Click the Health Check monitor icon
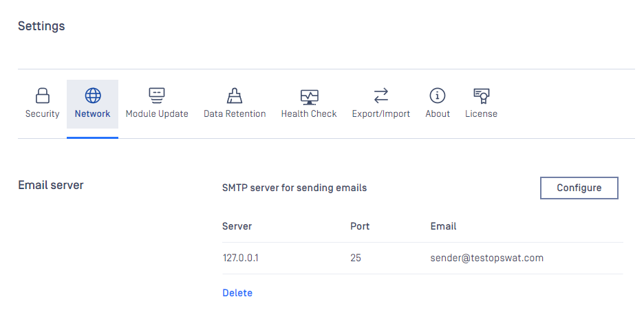 309,97
